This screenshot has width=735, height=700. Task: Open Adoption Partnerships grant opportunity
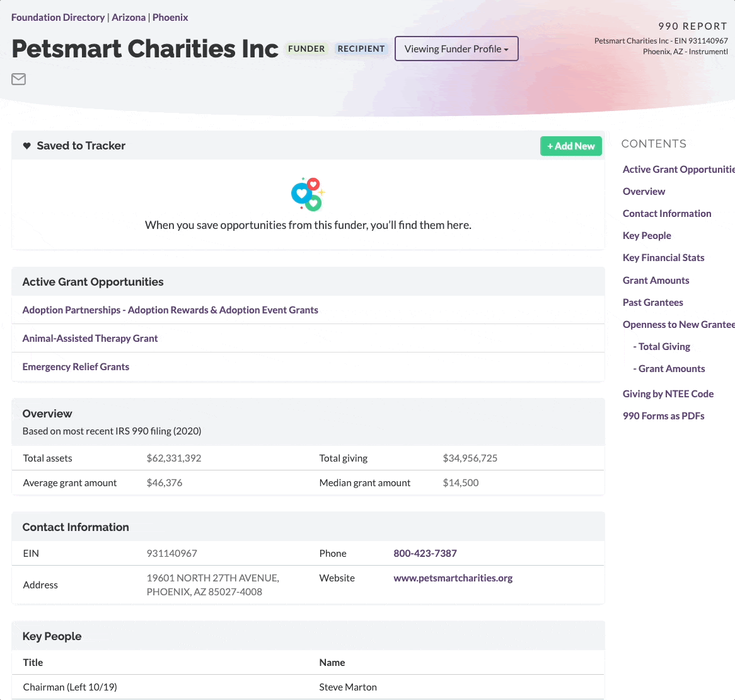pyautogui.click(x=170, y=310)
